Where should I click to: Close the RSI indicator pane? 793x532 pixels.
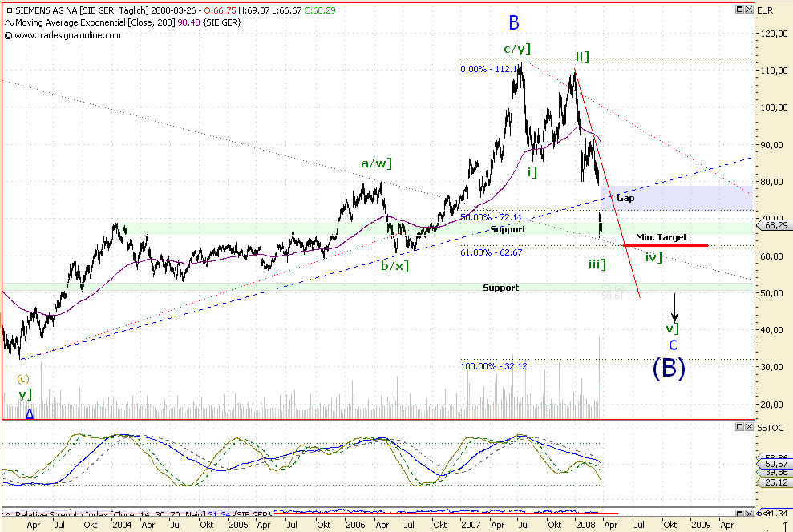tap(748, 513)
